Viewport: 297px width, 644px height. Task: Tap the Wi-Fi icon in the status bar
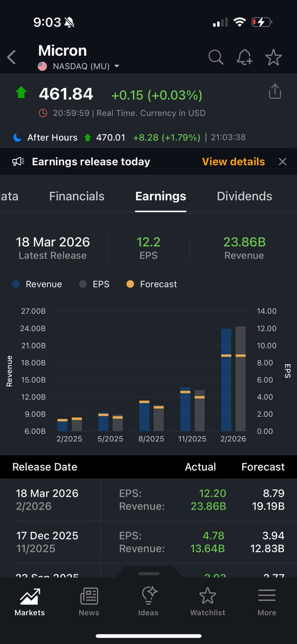(240, 22)
